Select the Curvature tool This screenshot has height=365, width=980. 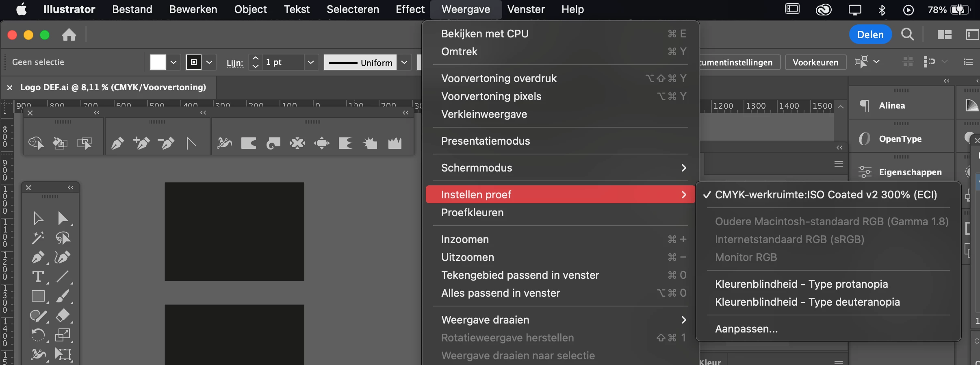click(63, 257)
